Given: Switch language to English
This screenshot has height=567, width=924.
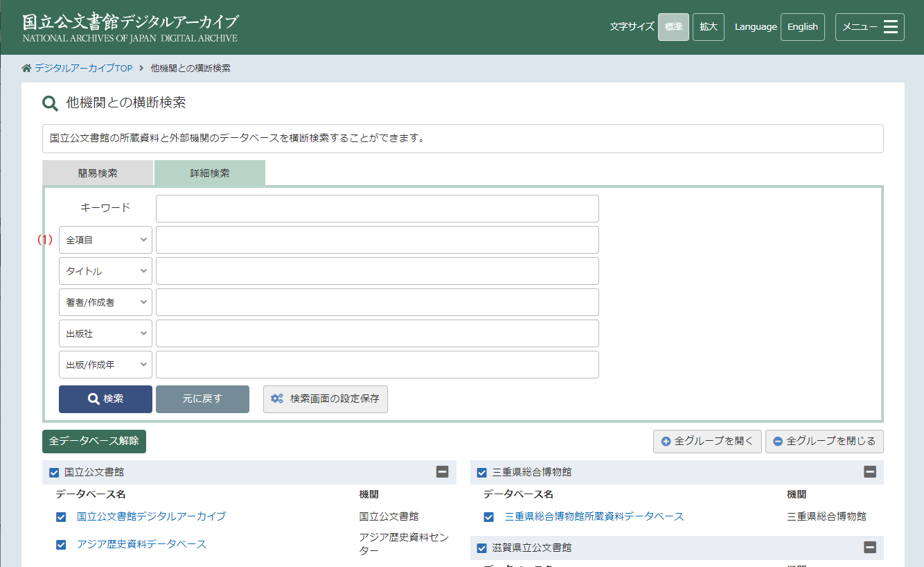Looking at the screenshot, I should pyautogui.click(x=803, y=27).
